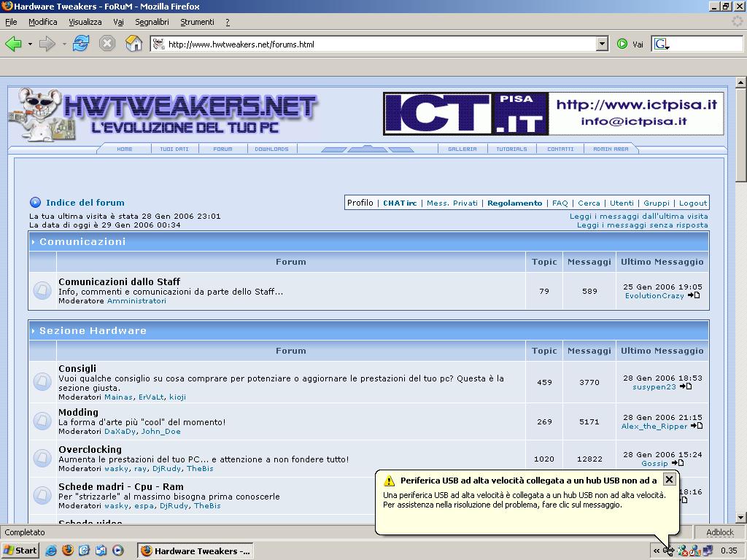Click the Stop loading icon
The image size is (747, 560).
tap(107, 44)
